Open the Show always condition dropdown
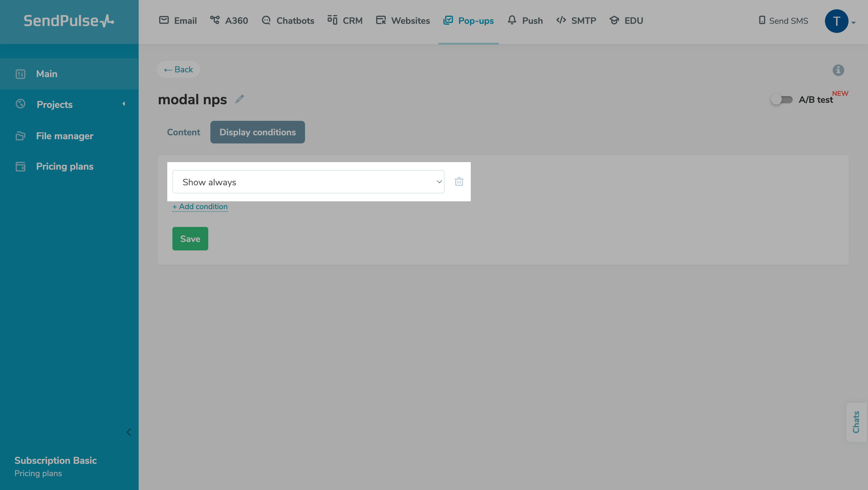The height and width of the screenshot is (490, 868). click(x=308, y=182)
